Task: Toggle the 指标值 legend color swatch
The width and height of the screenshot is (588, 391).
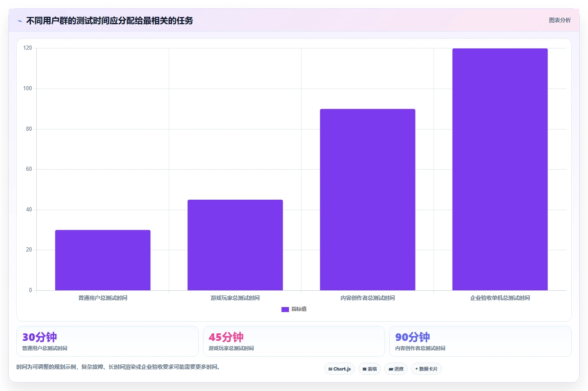Action: tap(285, 309)
